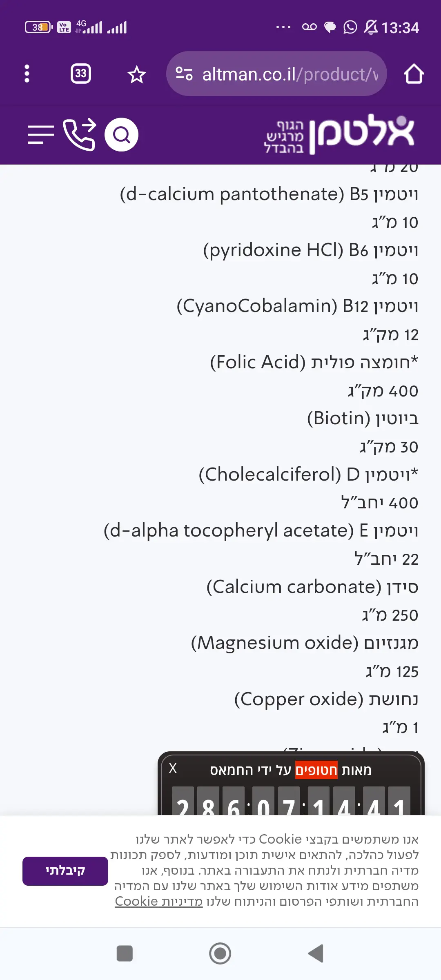This screenshot has height=980, width=441.
Task: Tap the Folic Acid ingredient line
Action: pos(314,363)
